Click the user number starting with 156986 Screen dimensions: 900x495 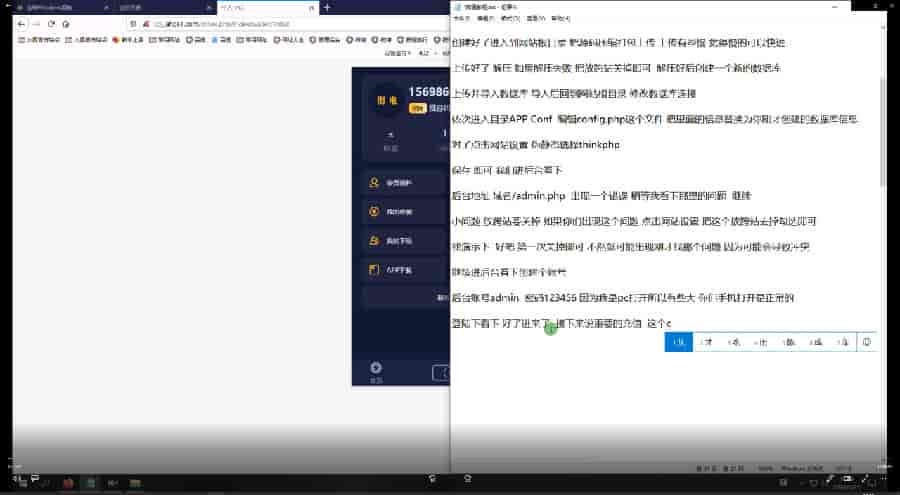point(428,92)
